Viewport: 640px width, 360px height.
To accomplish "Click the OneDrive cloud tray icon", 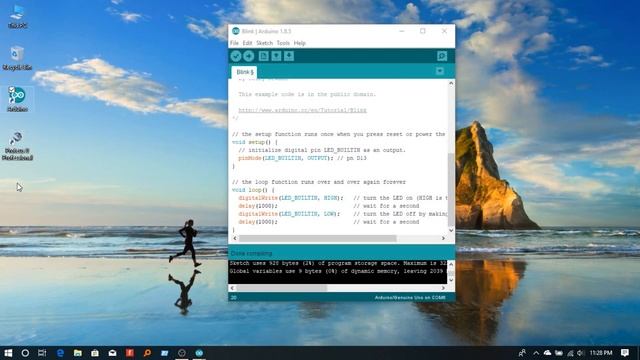I will click(x=547, y=353).
